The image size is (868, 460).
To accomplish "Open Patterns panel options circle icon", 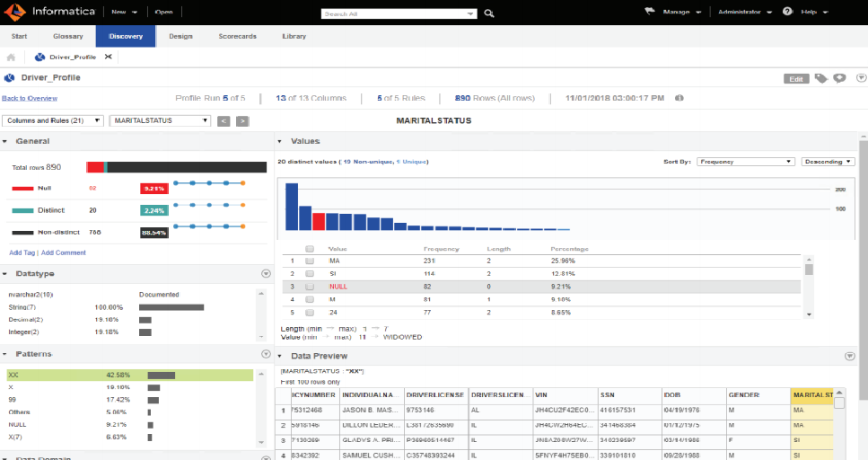I will (266, 354).
